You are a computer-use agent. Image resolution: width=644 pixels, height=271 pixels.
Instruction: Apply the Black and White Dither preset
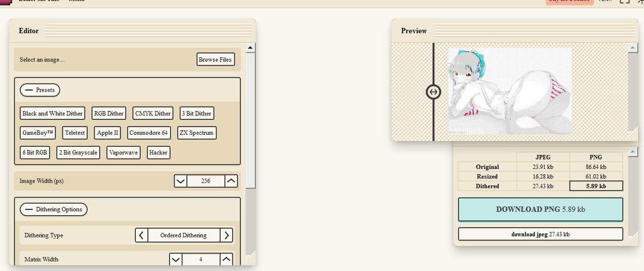pos(52,114)
